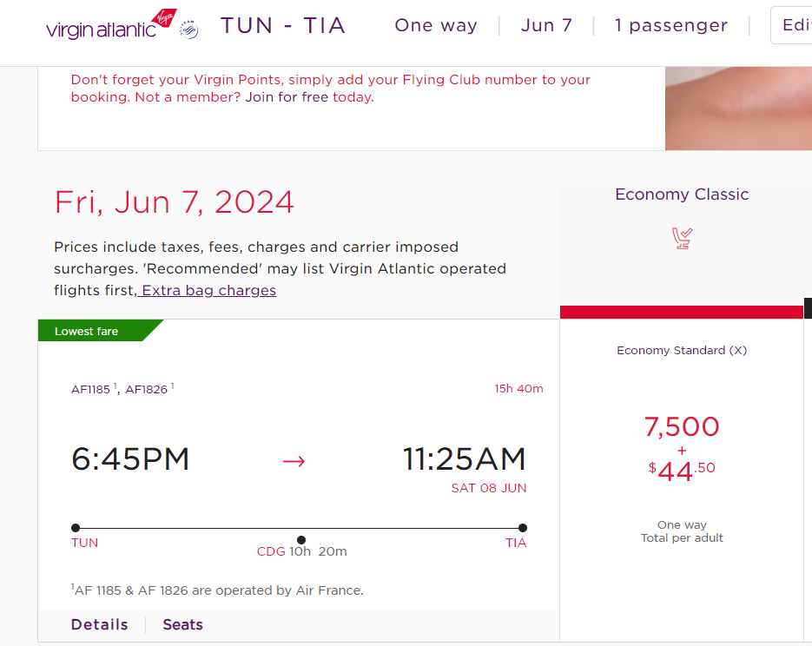Image resolution: width=812 pixels, height=646 pixels.
Task: Click the seat icon under Economy Classic
Action: 682,238
